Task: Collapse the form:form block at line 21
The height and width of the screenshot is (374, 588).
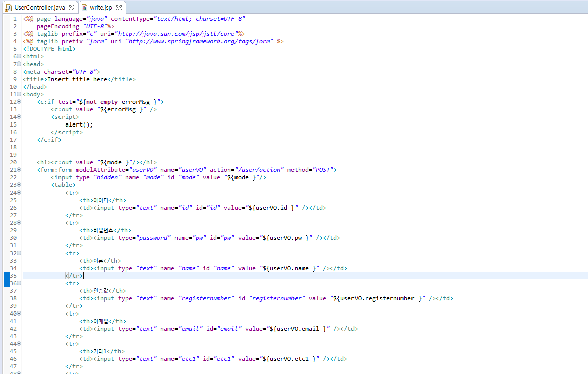Action: click(19, 170)
